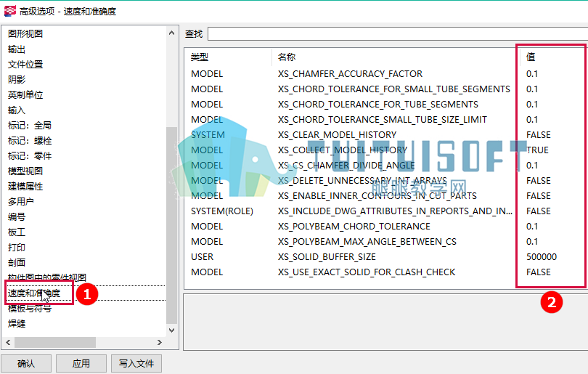588x374 pixels.
Task: Click the category list scroll down arrow
Action: point(172,330)
